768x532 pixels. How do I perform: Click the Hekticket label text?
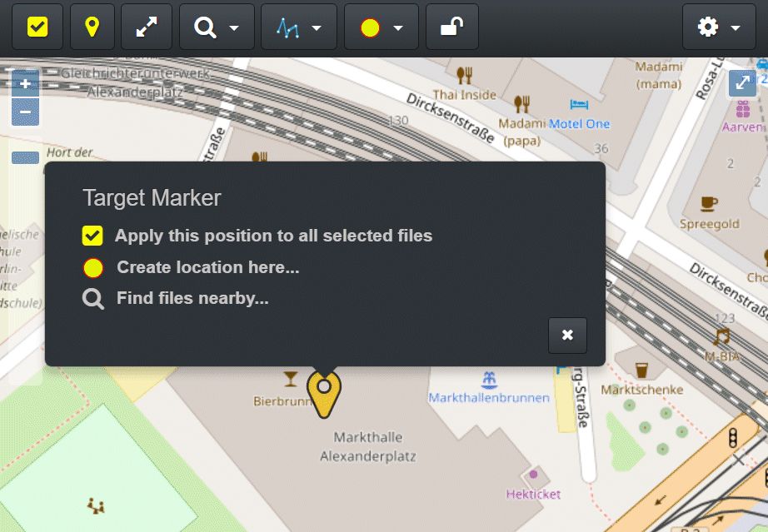pyautogui.click(x=533, y=495)
